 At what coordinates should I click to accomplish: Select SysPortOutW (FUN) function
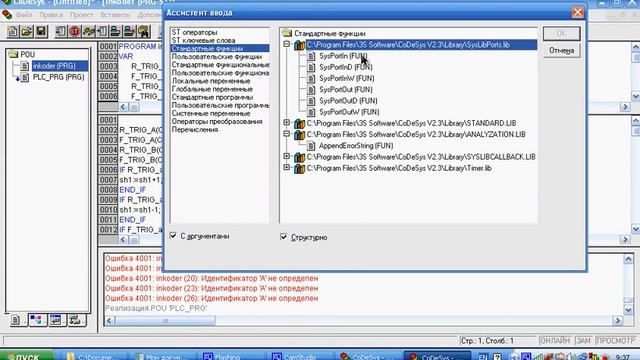(349, 112)
